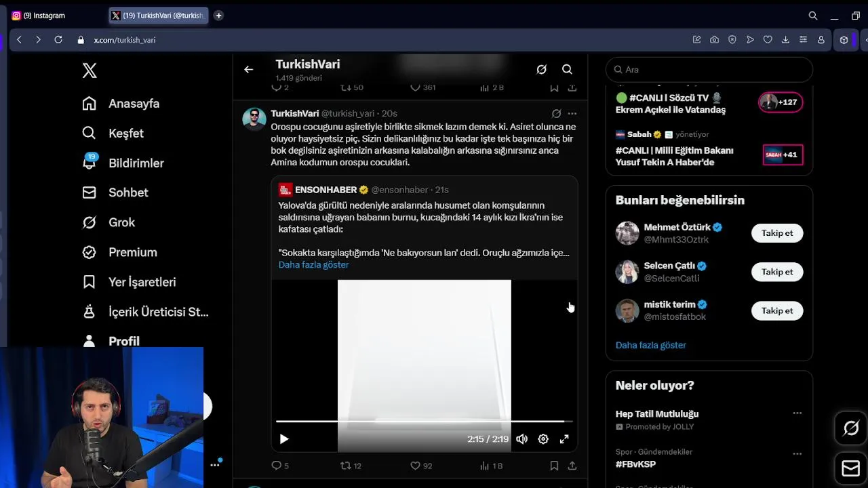Open browser downloads icon
Screen dimensions: 868x488
[x=785, y=40]
